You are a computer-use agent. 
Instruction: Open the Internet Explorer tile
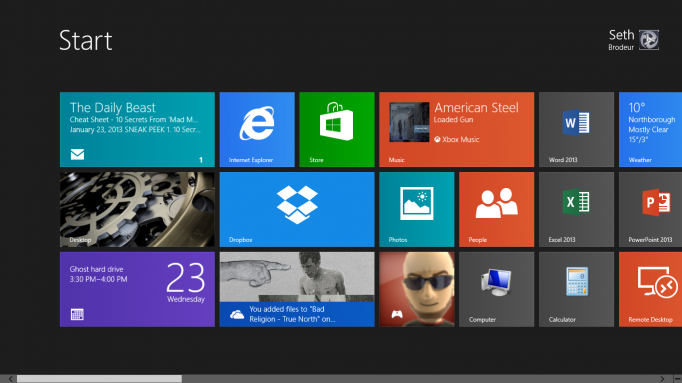(x=257, y=129)
